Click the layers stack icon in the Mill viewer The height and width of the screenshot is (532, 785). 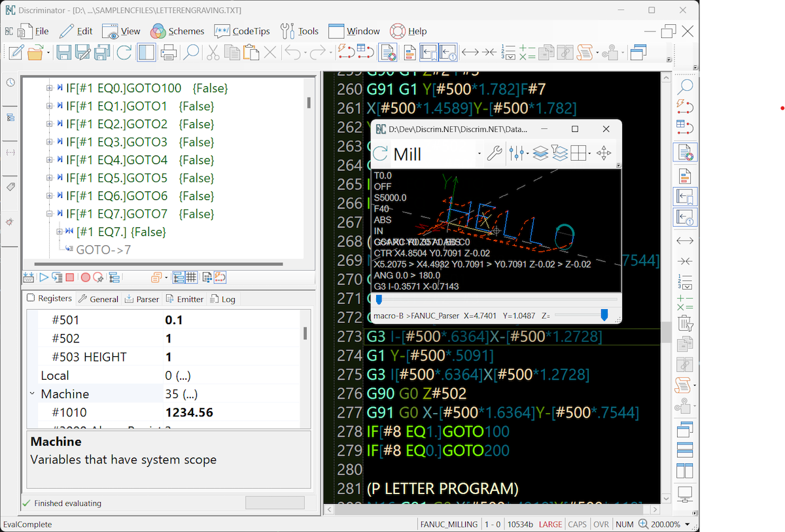tap(540, 154)
